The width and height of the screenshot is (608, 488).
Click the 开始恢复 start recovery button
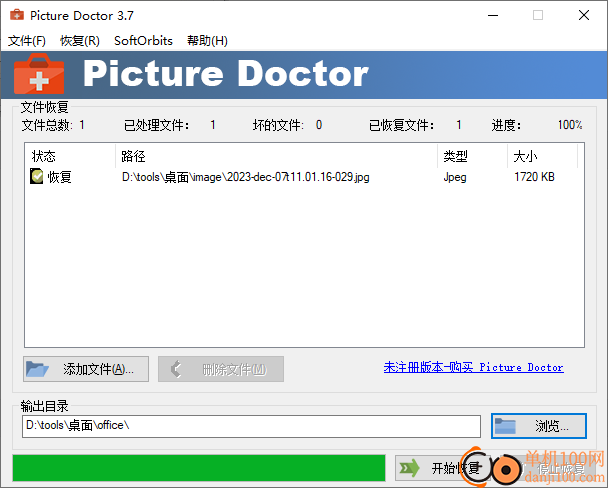(x=442, y=468)
